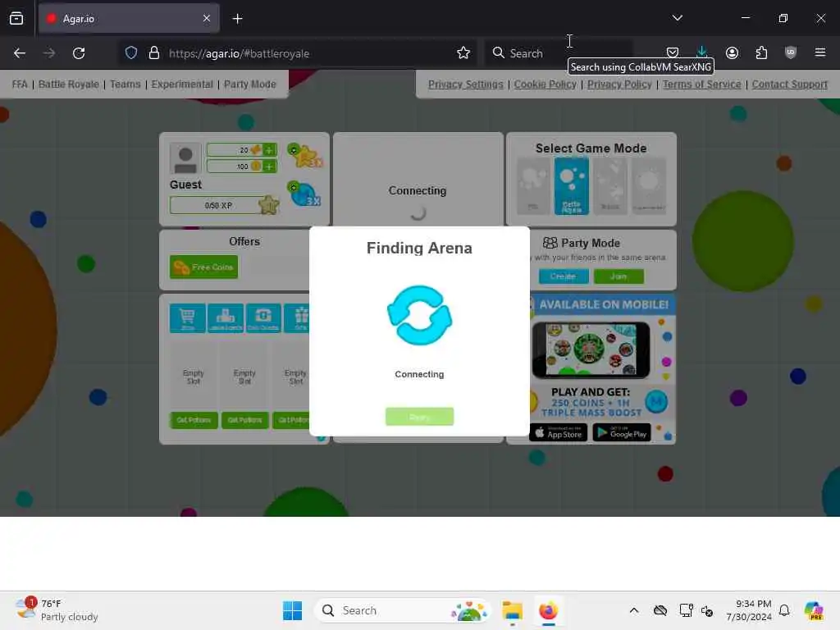Get Potions for the second empty slot
Screen dimensions: 840x630
pos(244,420)
